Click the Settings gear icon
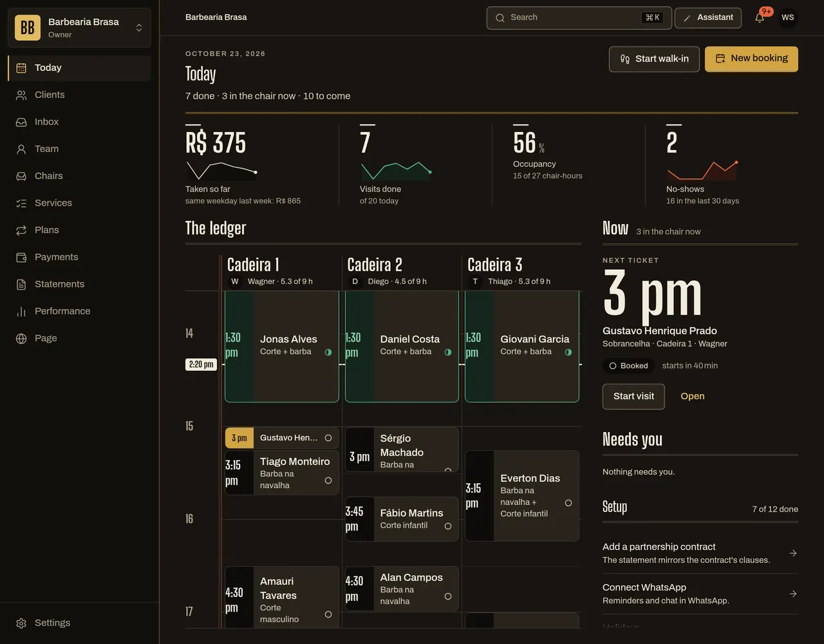The width and height of the screenshot is (824, 644). (x=21, y=623)
